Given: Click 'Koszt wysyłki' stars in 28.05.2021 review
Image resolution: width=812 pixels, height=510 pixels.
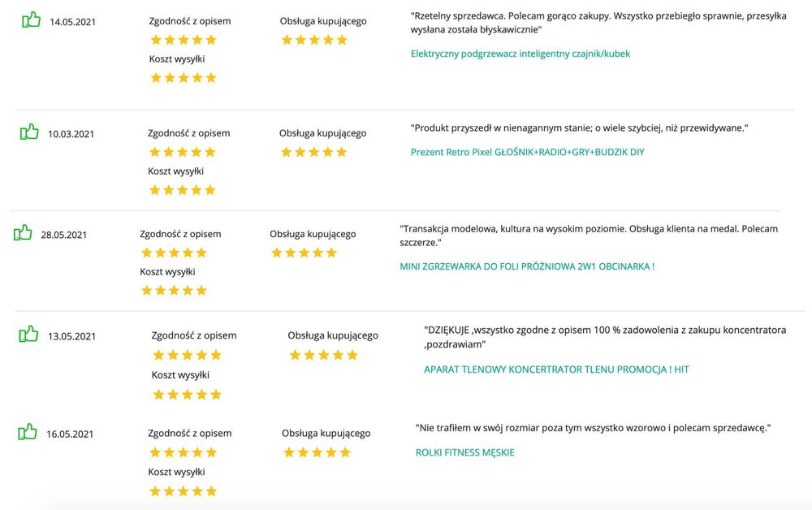Looking at the screenshot, I should (x=174, y=290).
